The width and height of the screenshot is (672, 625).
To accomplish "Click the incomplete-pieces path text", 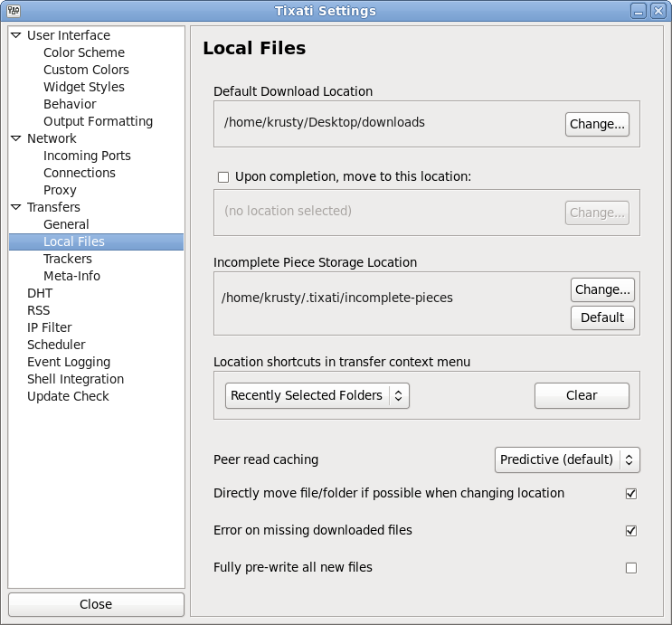I will click(x=337, y=298).
